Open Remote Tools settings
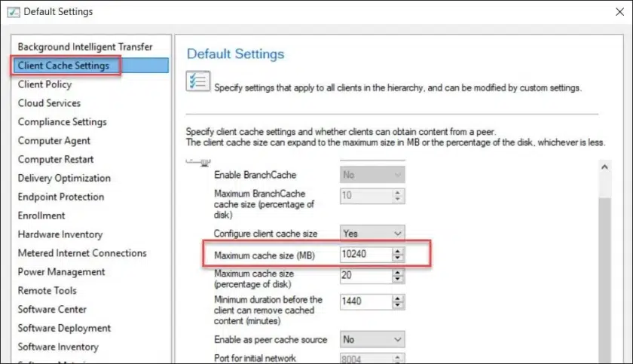 (x=47, y=291)
